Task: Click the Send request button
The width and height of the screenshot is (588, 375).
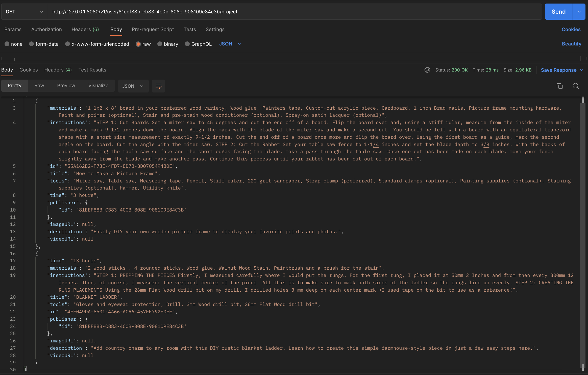Action: [558, 12]
